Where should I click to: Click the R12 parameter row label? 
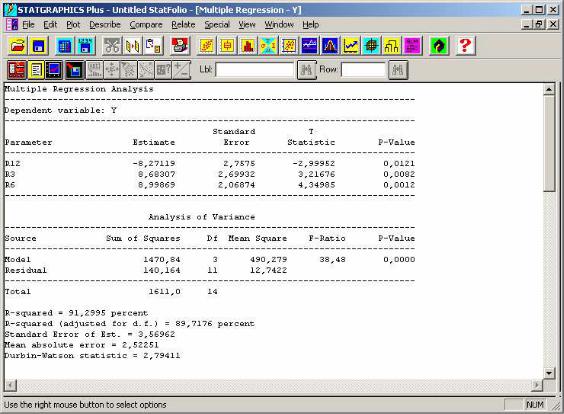(x=12, y=163)
